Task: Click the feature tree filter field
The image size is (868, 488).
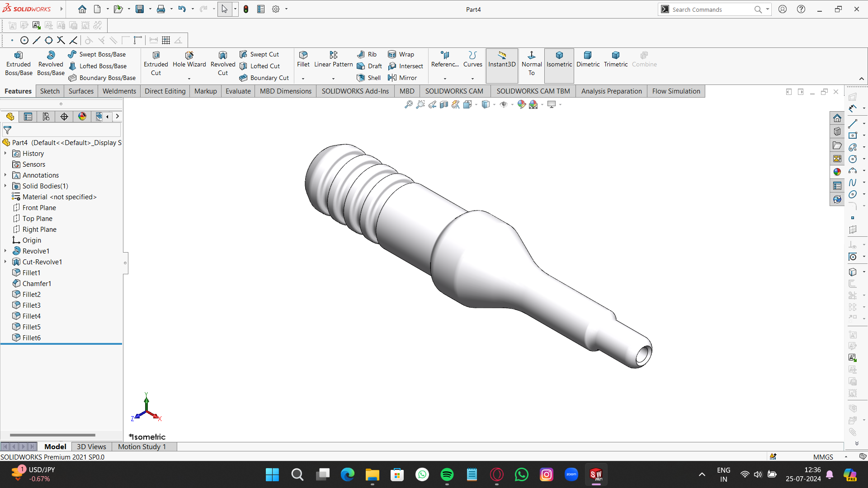Action: 62,130
